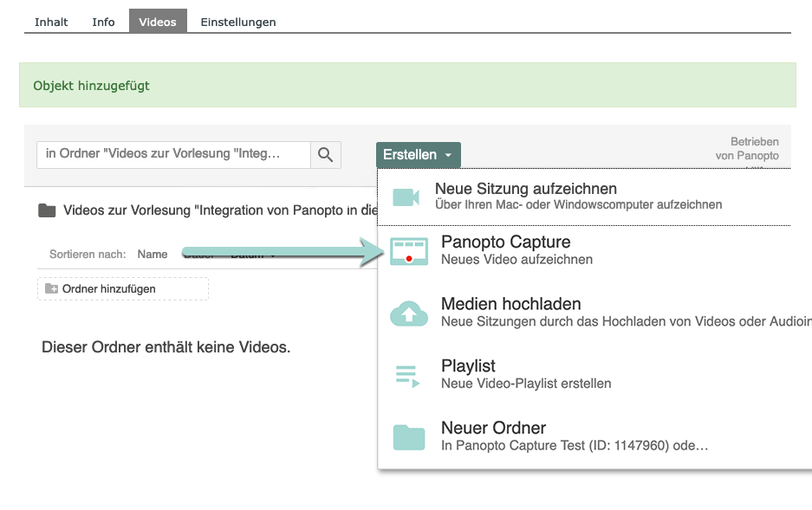Click the dark folder icon beside folder title

(x=47, y=210)
